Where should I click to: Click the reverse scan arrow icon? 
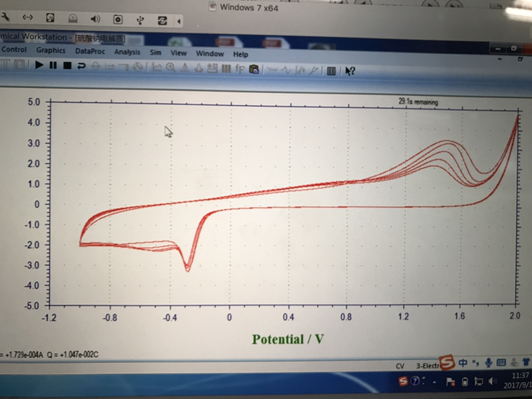[81, 65]
